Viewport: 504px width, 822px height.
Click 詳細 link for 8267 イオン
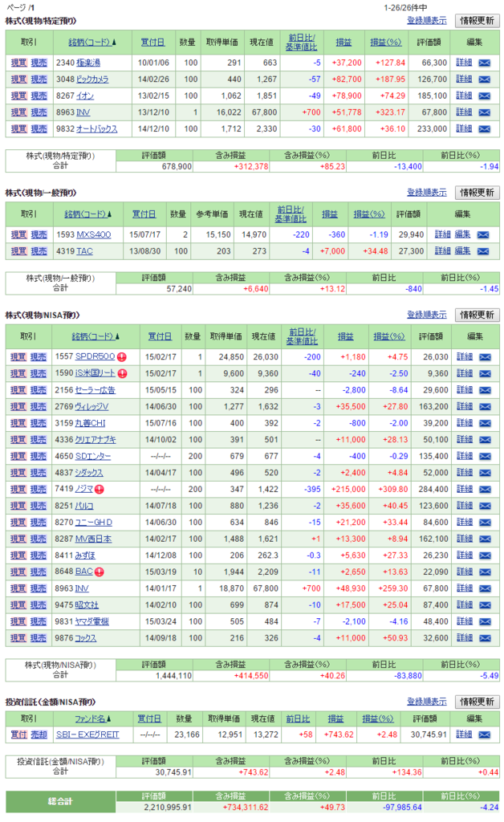point(464,96)
